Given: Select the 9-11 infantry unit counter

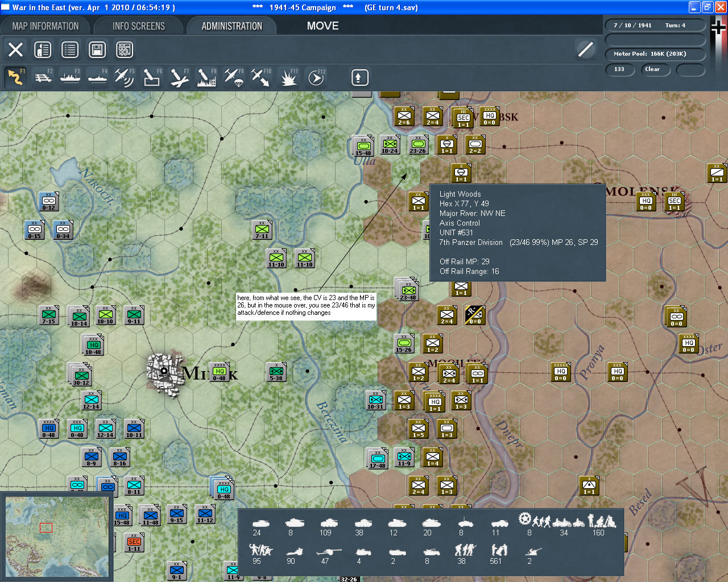Looking at the screenshot, I should (134, 315).
